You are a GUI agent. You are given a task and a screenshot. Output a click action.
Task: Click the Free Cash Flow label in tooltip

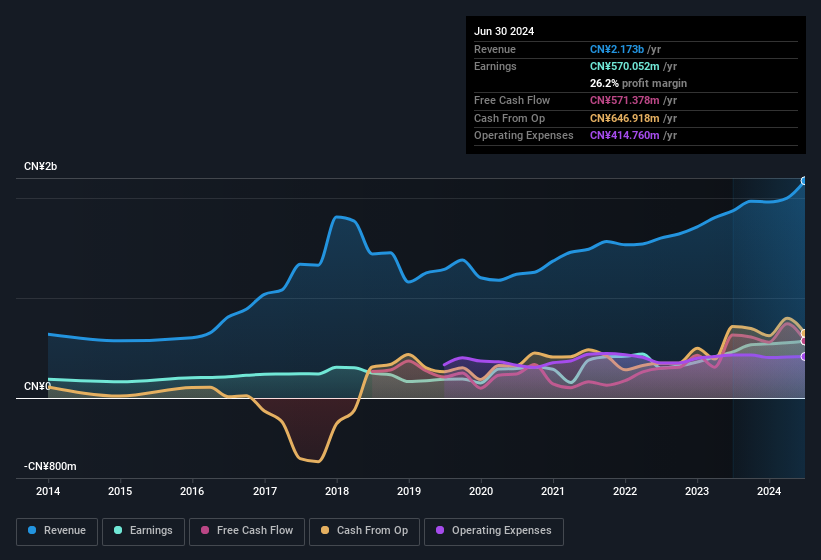[x=512, y=100]
